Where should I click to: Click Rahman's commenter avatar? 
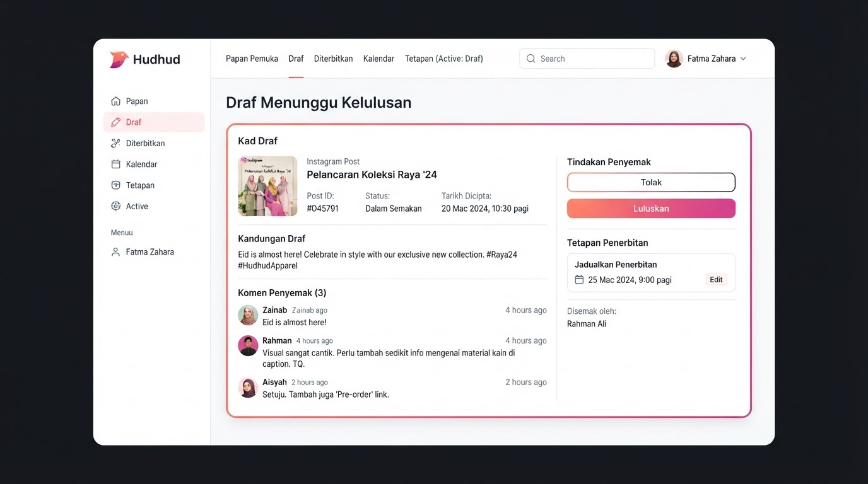pyautogui.click(x=248, y=345)
